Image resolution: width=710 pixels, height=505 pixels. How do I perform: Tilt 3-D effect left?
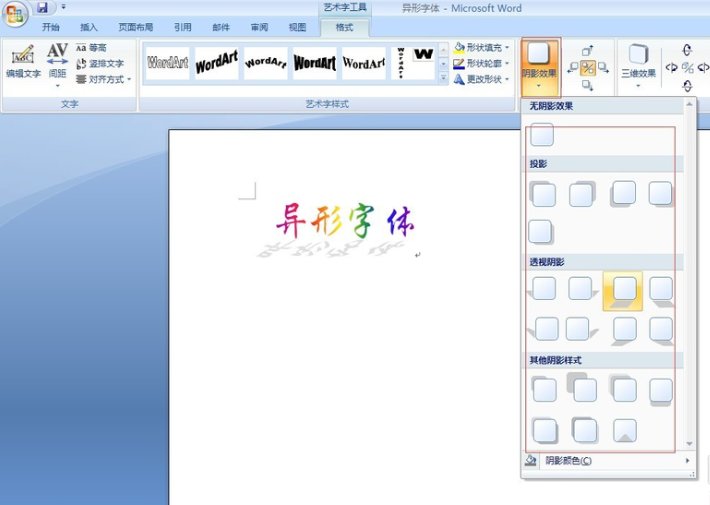click(x=672, y=68)
